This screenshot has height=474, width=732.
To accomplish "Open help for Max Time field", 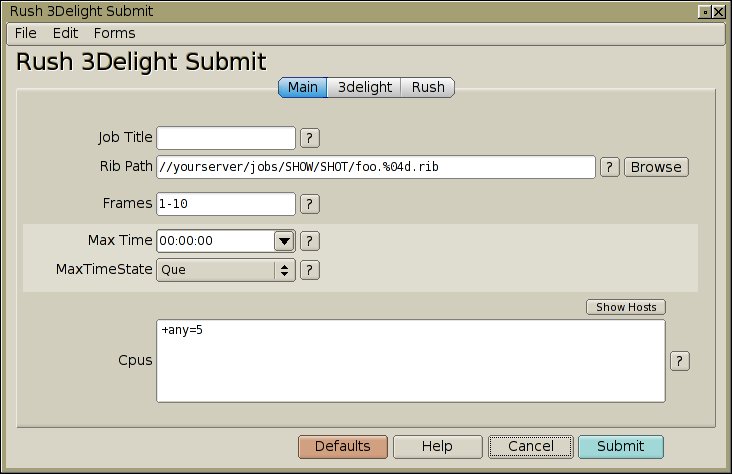I will pos(310,241).
